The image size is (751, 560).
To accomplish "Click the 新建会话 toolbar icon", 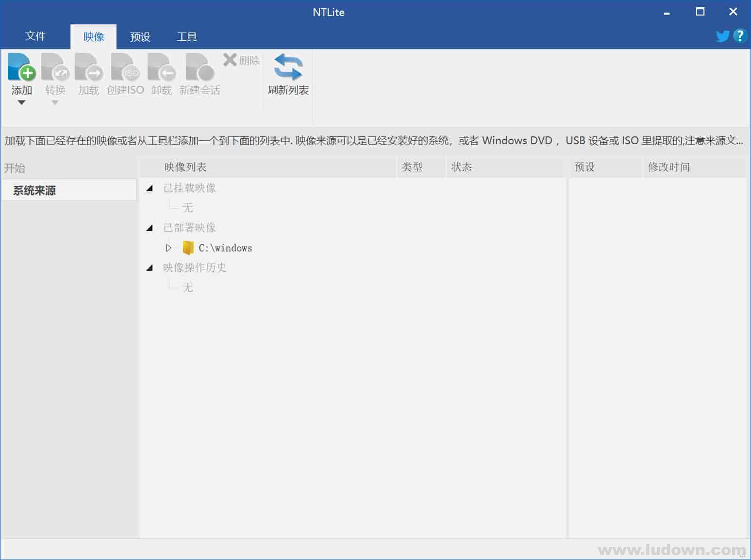I will pyautogui.click(x=200, y=67).
